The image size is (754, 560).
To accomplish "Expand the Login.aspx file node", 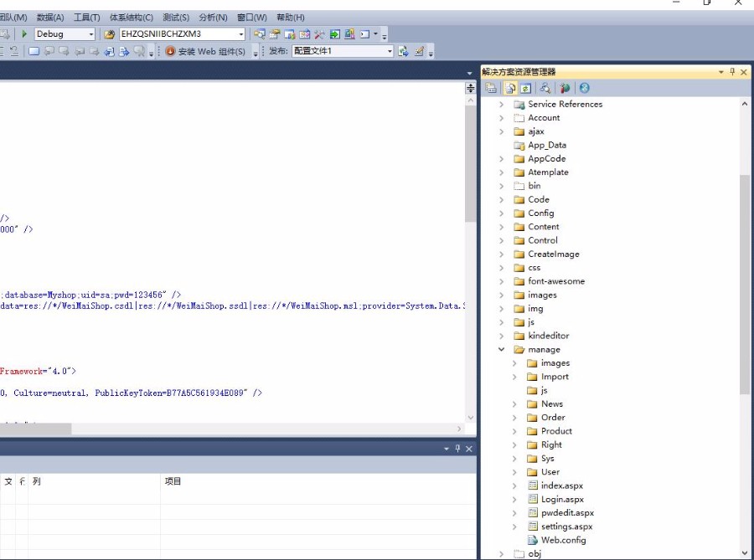I will click(514, 500).
